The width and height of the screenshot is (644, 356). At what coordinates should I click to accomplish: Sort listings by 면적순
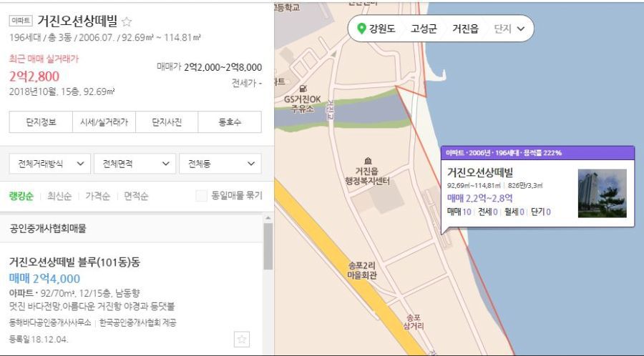point(136,196)
